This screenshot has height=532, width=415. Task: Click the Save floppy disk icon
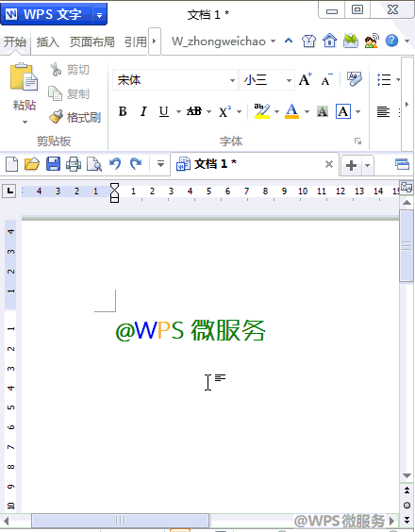[53, 164]
